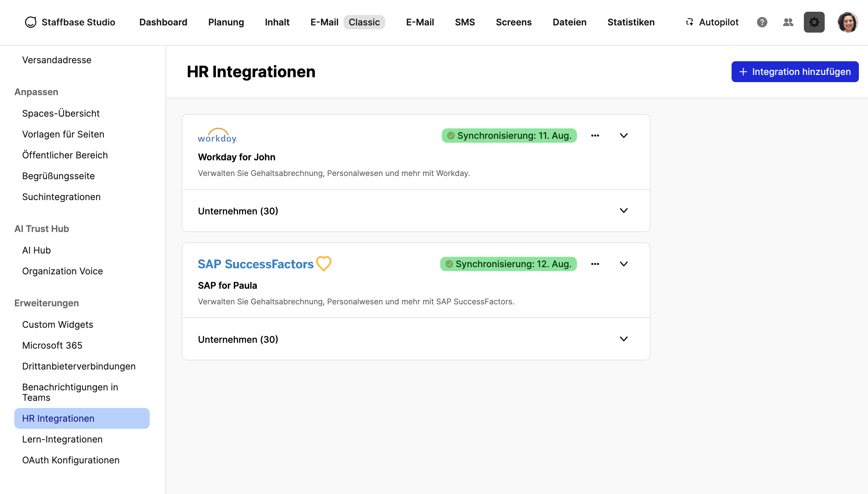868x494 pixels.
Task: Go to Lern-Integrationen
Action: tap(63, 439)
